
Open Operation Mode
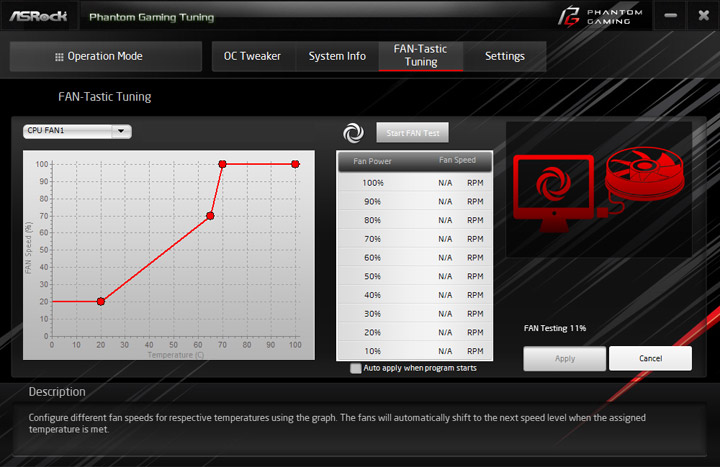pyautogui.click(x=106, y=56)
